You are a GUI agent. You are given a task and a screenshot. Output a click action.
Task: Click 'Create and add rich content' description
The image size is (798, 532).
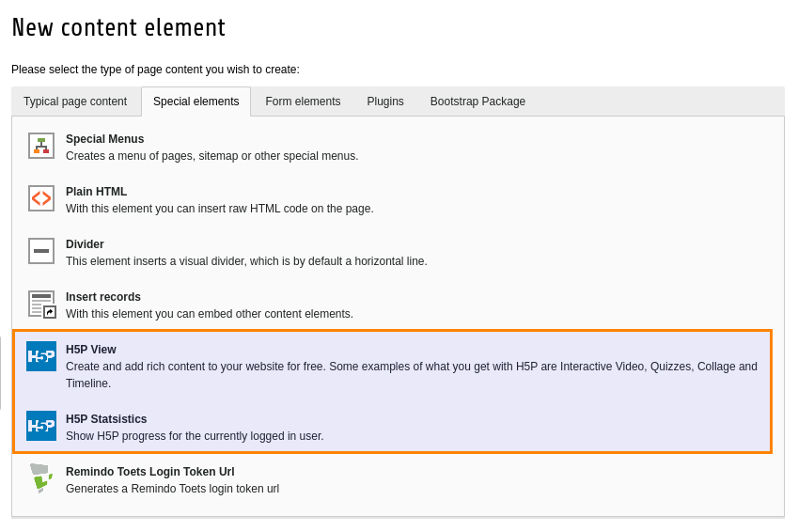pyautogui.click(x=411, y=375)
